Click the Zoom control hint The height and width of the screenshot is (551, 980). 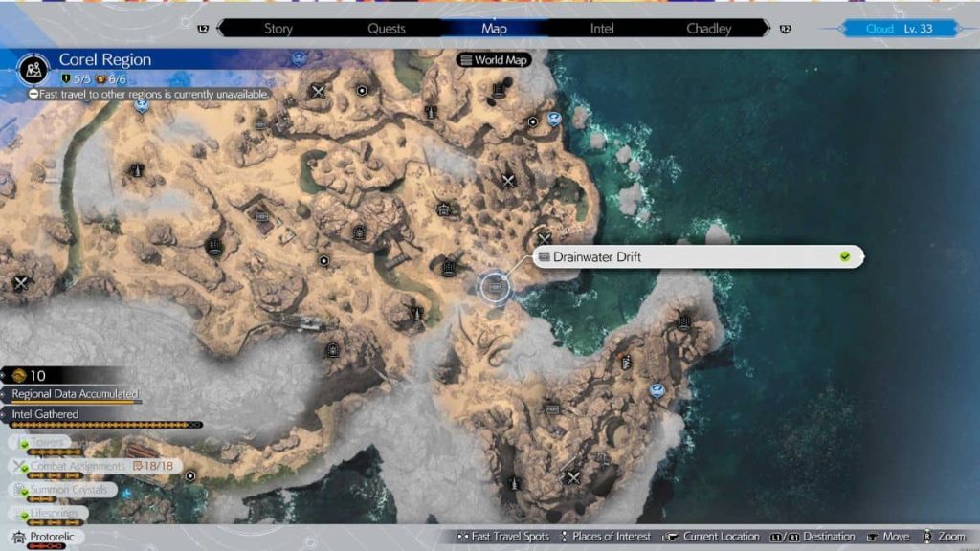945,537
